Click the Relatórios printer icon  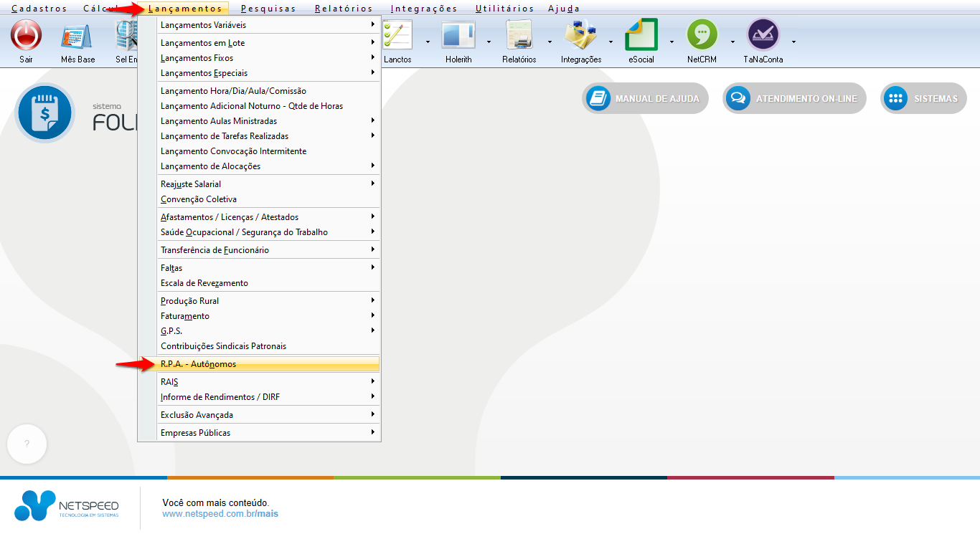(x=519, y=35)
